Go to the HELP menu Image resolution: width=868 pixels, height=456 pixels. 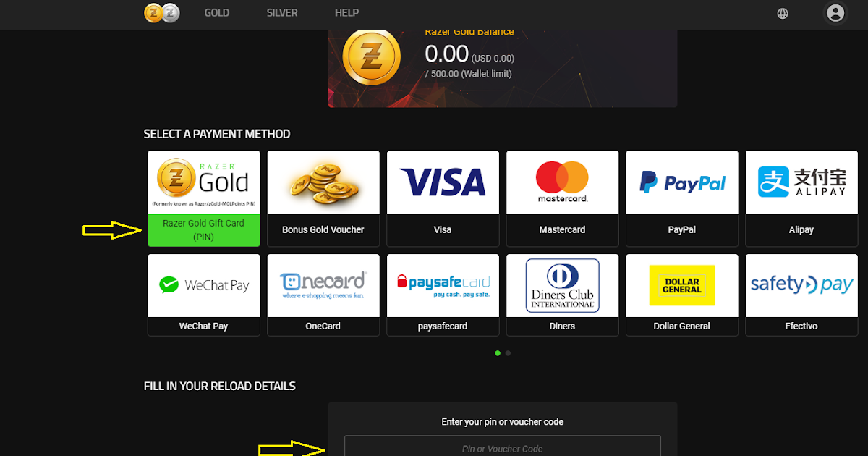pyautogui.click(x=346, y=13)
